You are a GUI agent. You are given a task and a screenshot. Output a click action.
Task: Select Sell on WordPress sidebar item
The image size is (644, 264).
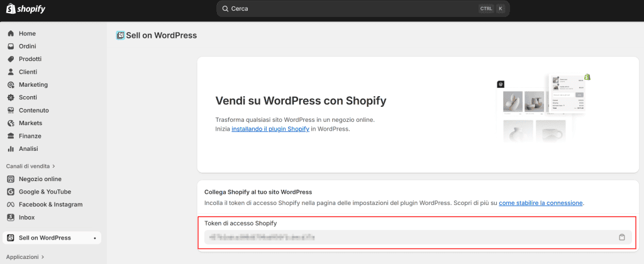52,238
